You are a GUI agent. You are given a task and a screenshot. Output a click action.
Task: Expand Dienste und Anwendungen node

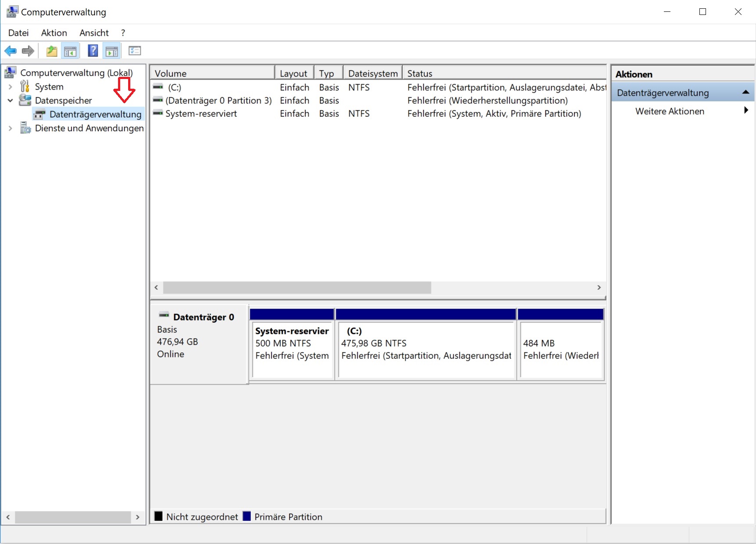pos(10,128)
